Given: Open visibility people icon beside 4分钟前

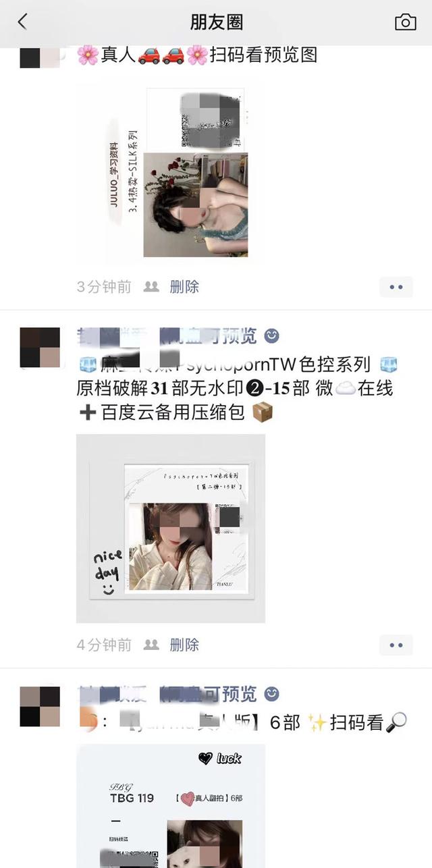Looking at the screenshot, I should point(151,645).
